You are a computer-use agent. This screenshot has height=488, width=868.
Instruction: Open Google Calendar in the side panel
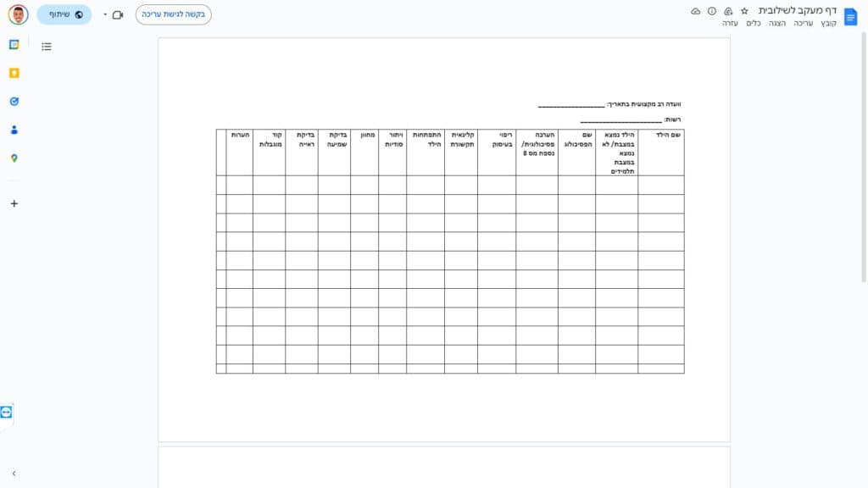pyautogui.click(x=14, y=44)
